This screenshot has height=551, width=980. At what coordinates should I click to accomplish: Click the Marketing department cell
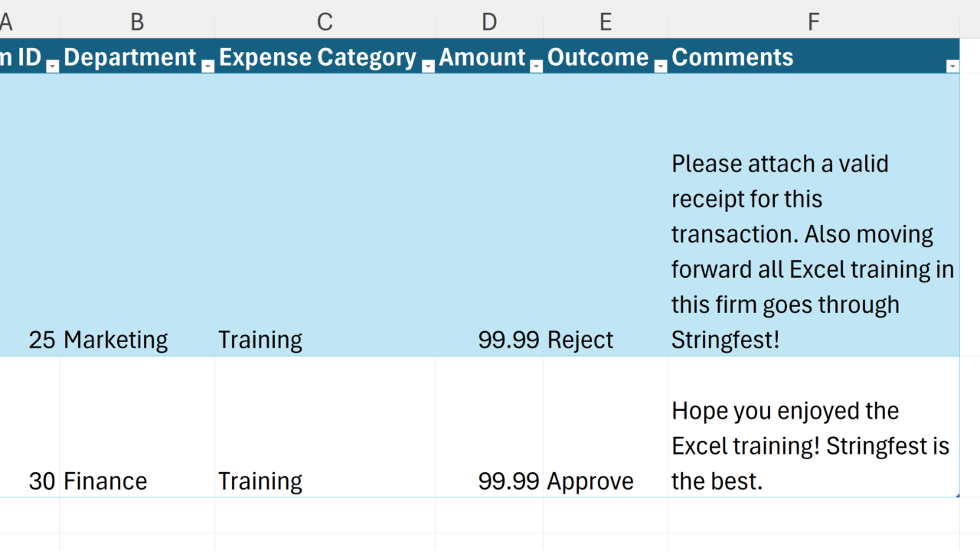116,340
